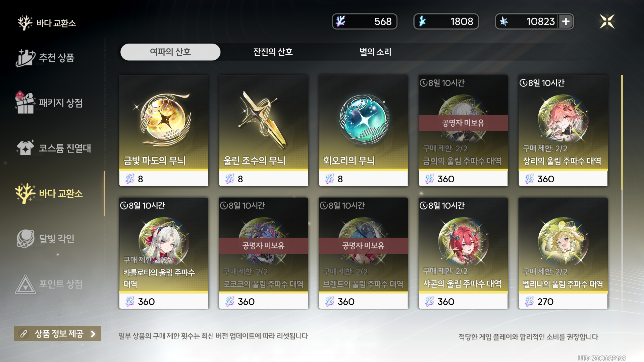Screen dimensions: 644x362
Task: Open the 상품 정보 제공 button
Action: pyautogui.click(x=58, y=334)
